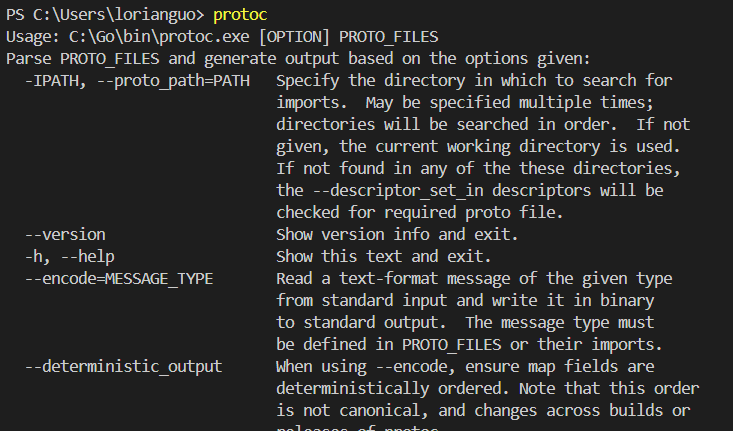Click the -h short help flag
733x431 pixels.
tap(35, 256)
